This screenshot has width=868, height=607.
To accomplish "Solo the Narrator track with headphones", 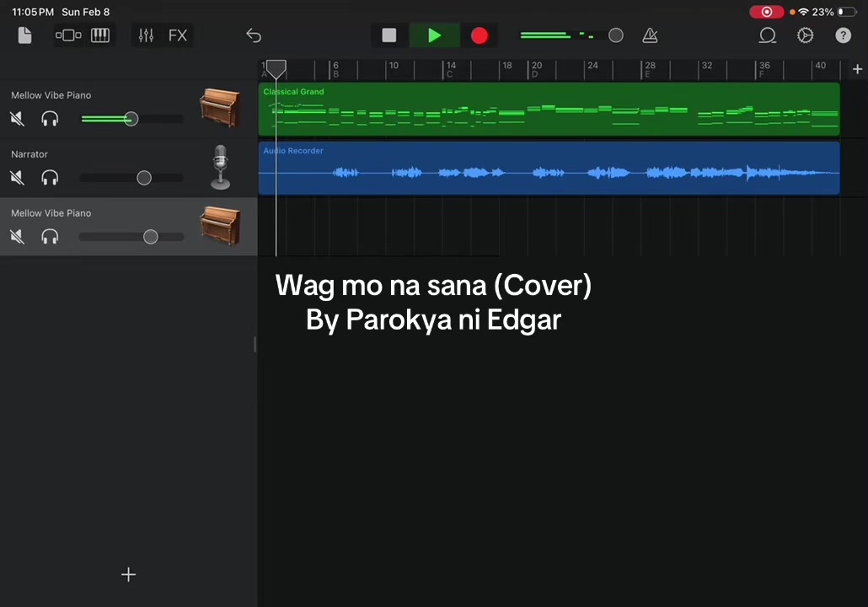I will pyautogui.click(x=50, y=178).
